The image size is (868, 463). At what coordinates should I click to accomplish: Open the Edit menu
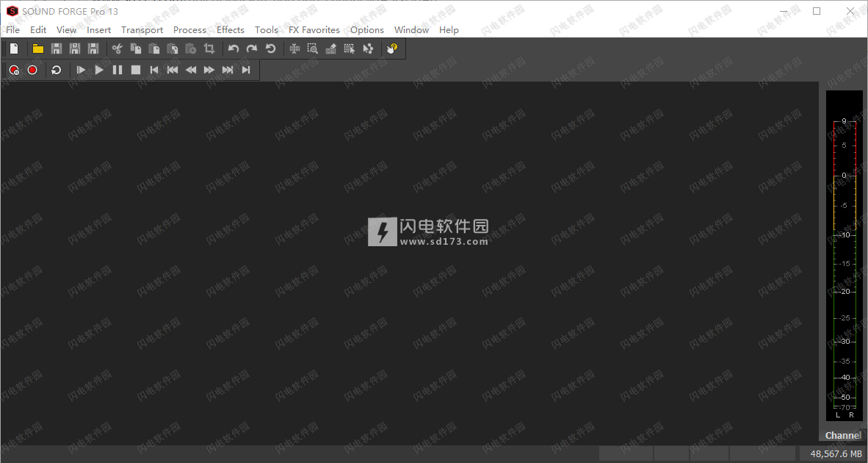point(38,30)
